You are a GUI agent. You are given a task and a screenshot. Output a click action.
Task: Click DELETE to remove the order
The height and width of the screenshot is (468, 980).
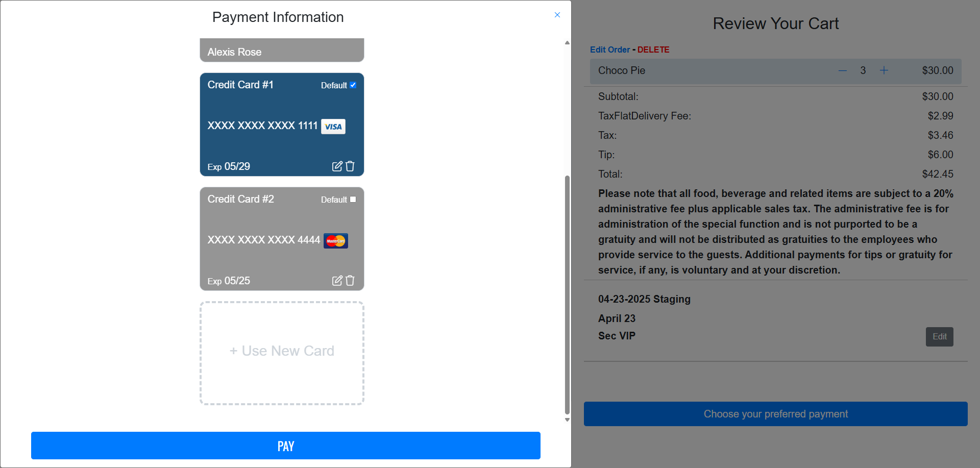(x=653, y=50)
